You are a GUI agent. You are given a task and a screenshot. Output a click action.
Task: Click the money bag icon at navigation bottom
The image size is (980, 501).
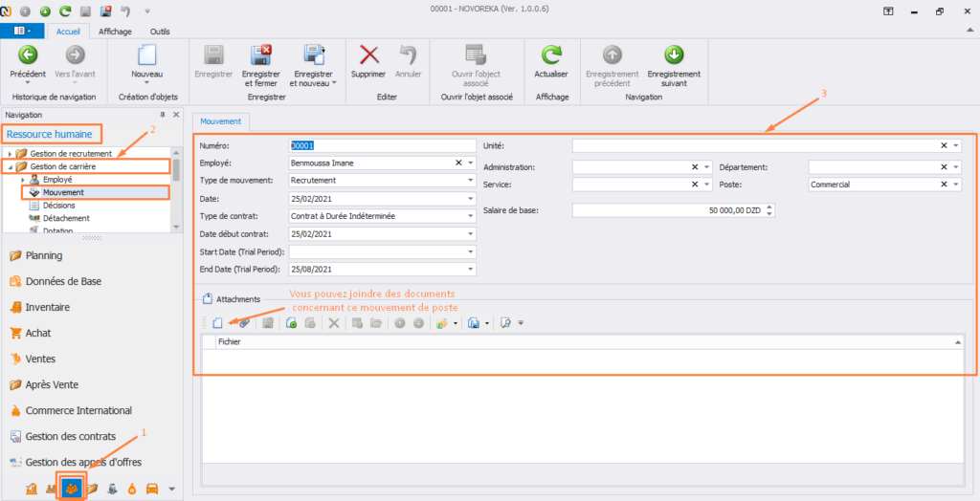coord(132,490)
